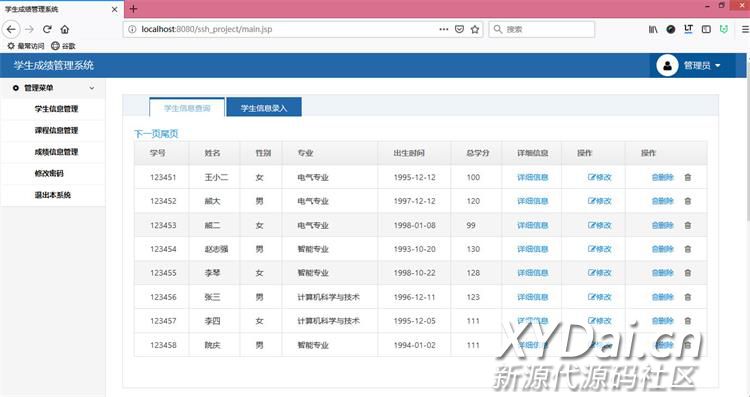750x397 pixels.
Task: Open 修改密码 in sidebar
Action: (49, 173)
